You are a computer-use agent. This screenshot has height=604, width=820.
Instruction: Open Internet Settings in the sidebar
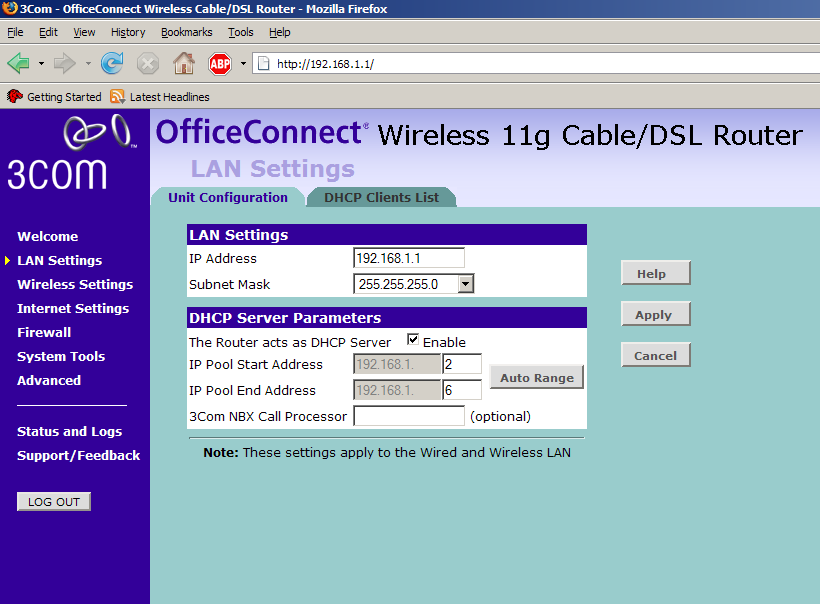coord(73,309)
